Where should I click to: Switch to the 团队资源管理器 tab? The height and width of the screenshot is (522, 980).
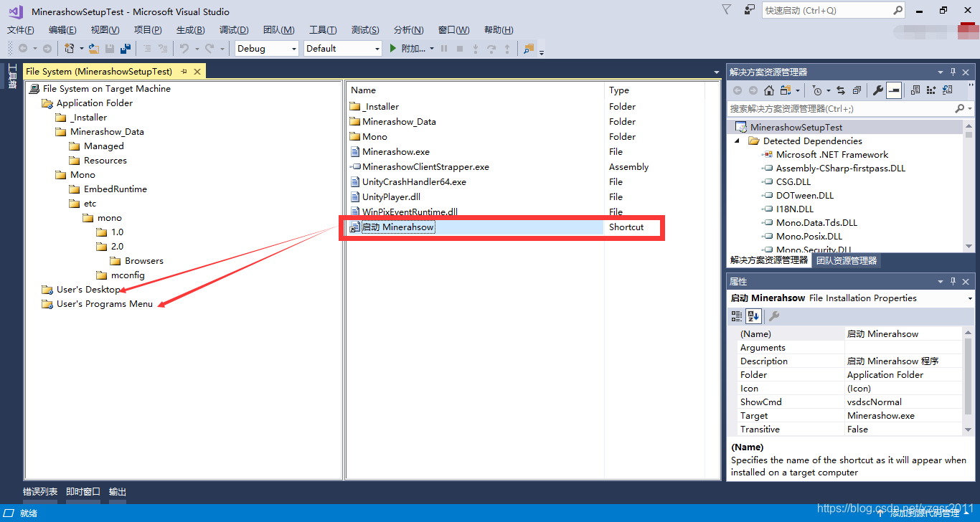tap(847, 260)
